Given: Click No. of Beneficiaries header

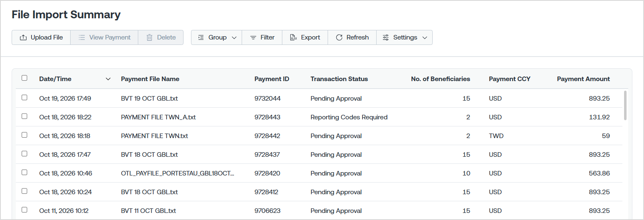Looking at the screenshot, I should pos(441,79).
